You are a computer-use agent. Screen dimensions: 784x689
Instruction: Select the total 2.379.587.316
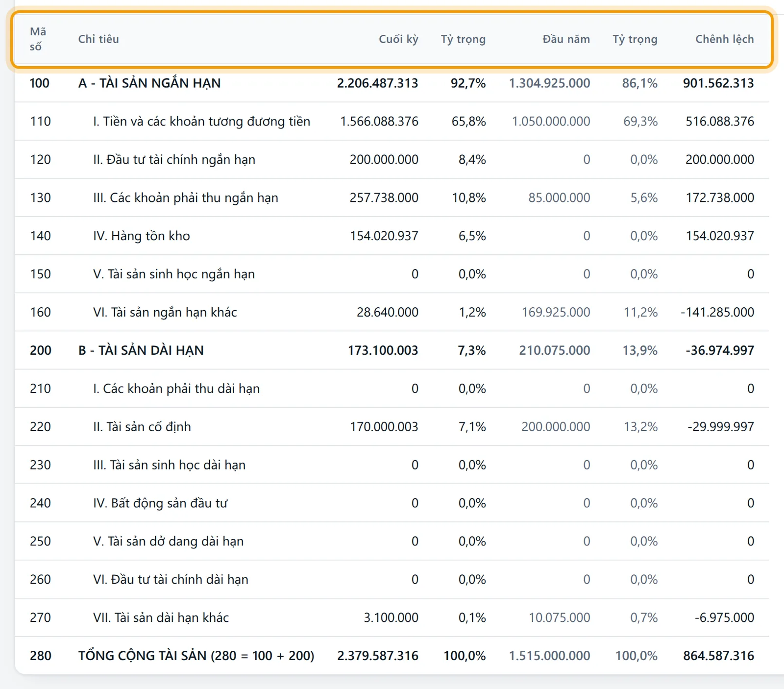point(378,656)
